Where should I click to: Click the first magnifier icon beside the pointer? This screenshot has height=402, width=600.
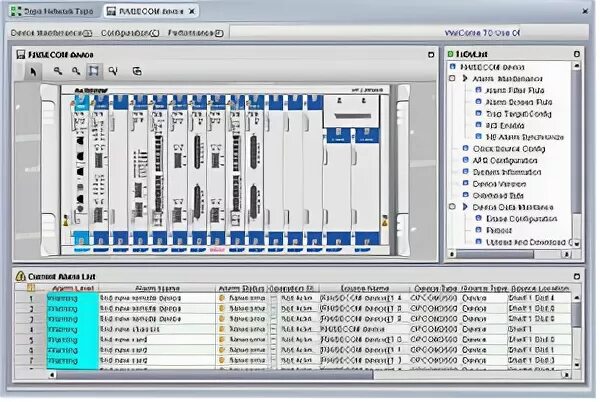pyautogui.click(x=57, y=71)
